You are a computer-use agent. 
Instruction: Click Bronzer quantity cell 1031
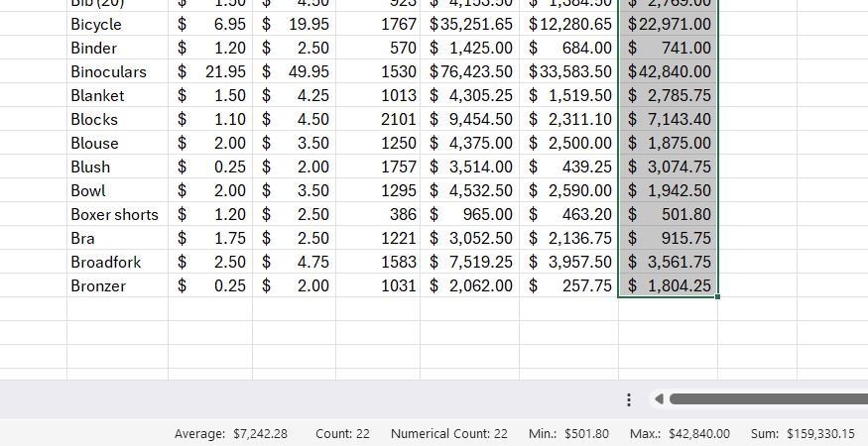click(x=378, y=286)
